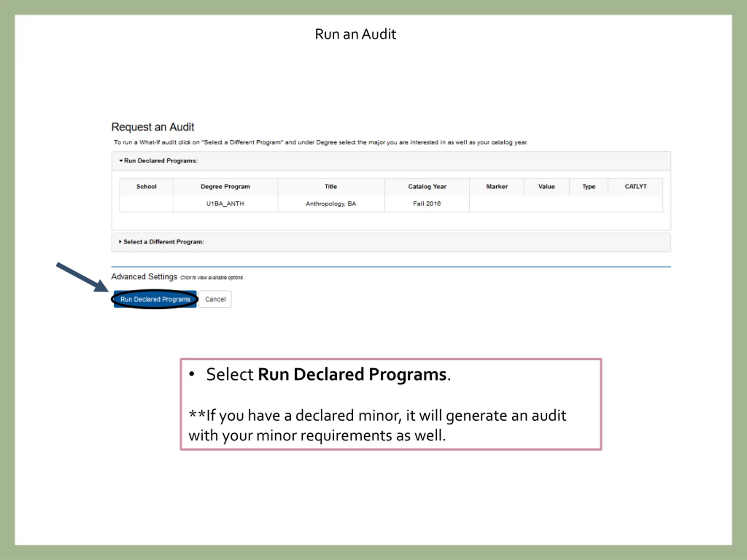
Task: Select the Anthropology, BA title cell
Action: (x=331, y=204)
